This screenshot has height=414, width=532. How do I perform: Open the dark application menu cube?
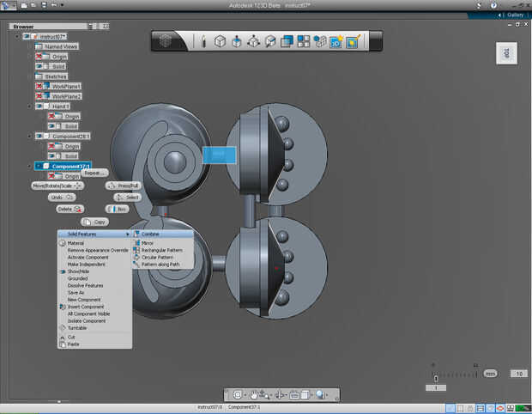[166, 40]
